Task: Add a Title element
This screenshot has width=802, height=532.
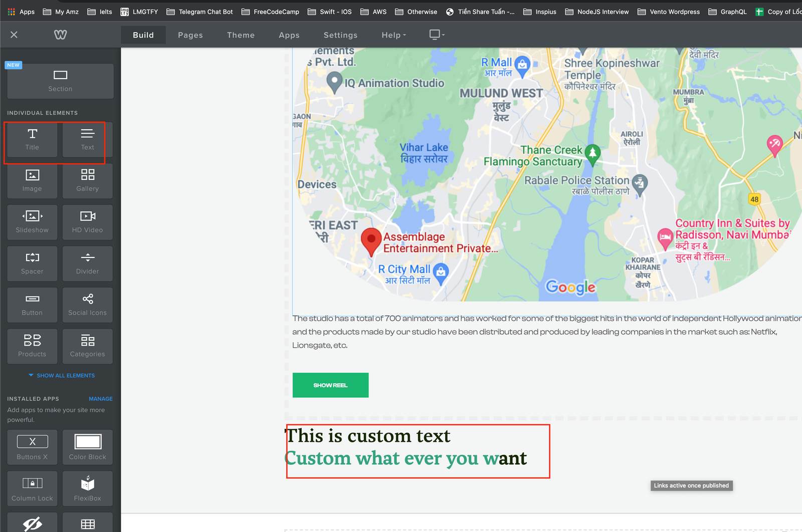Action: pos(32,139)
